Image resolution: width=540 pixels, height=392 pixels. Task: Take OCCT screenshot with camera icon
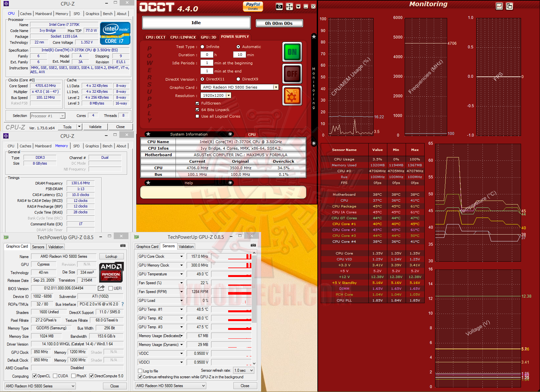click(279, 7)
